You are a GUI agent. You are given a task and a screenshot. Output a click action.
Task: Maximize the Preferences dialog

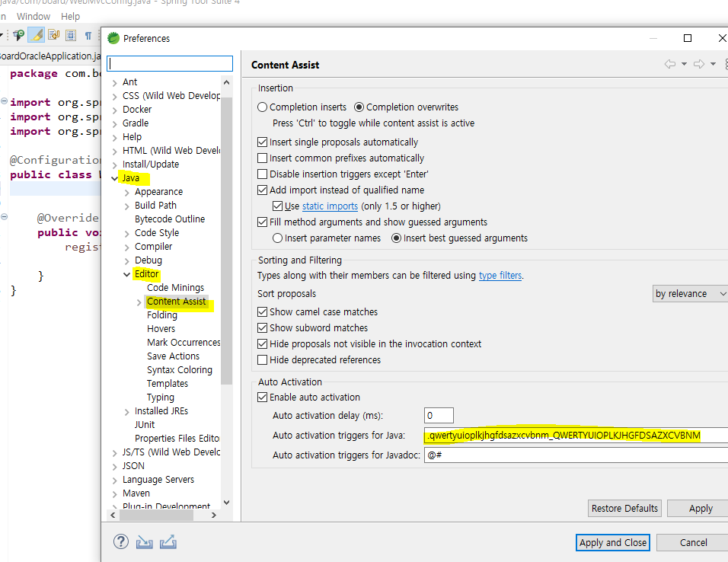point(688,38)
